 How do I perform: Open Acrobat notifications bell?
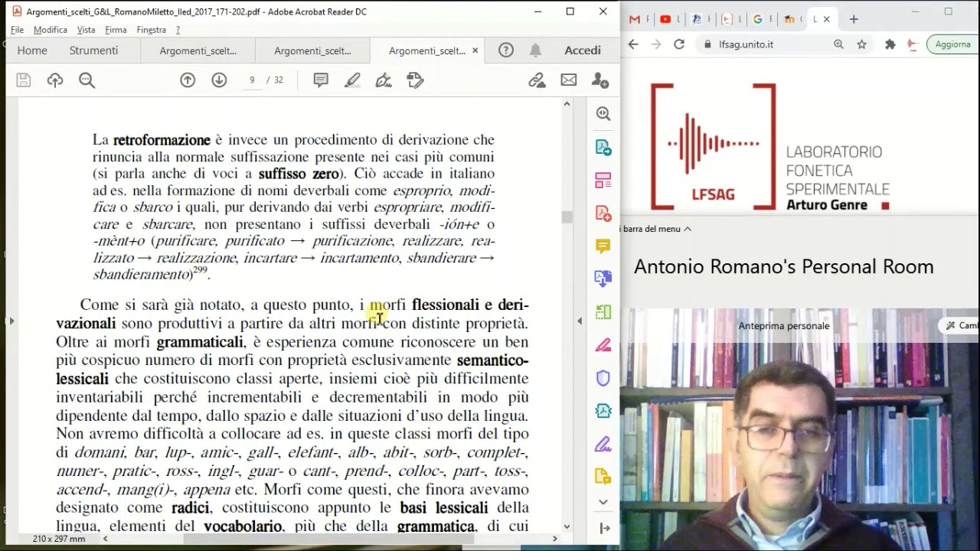[535, 51]
